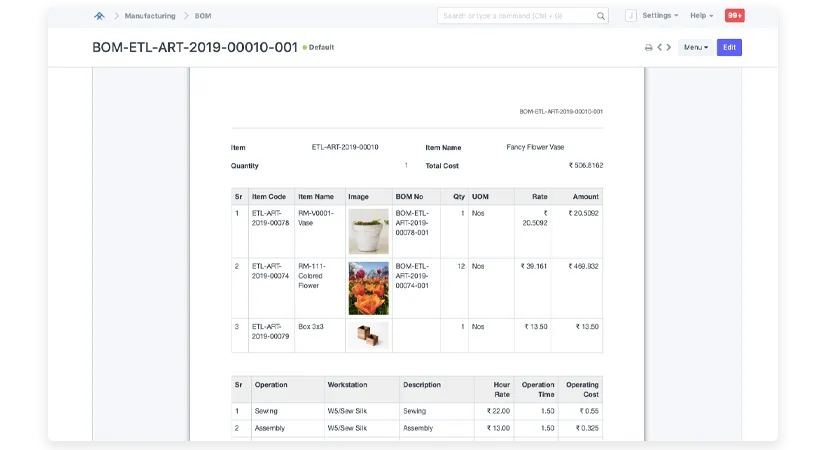
Task: Go to next document arrow
Action: [x=669, y=48]
